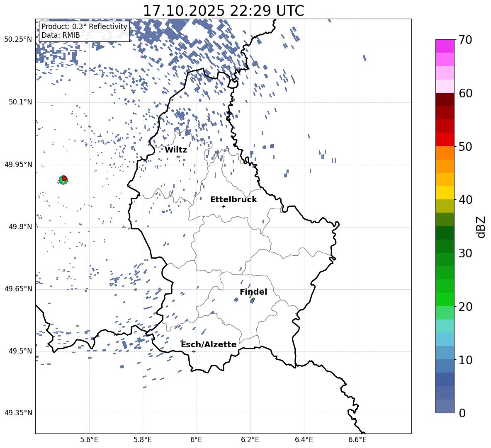Click the Findel cross marker

[253, 299]
